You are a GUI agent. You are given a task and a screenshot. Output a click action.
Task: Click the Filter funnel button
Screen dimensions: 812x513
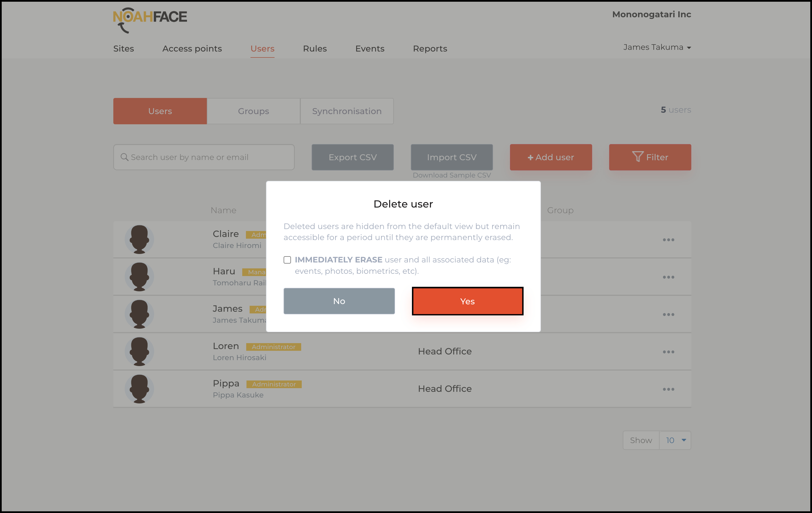pyautogui.click(x=649, y=157)
